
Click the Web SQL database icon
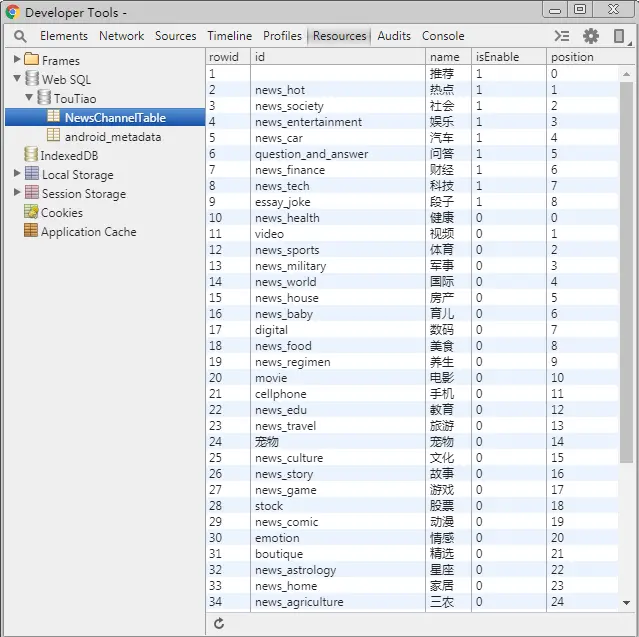(x=32, y=78)
